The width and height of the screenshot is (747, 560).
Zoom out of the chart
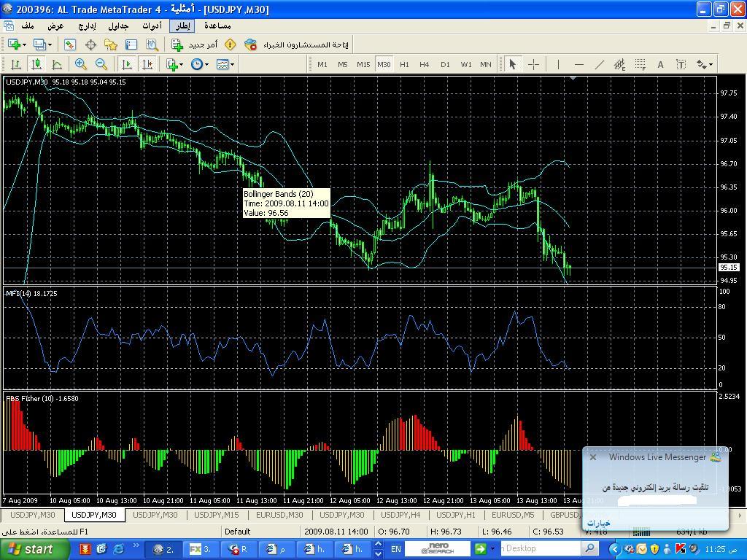[x=101, y=64]
